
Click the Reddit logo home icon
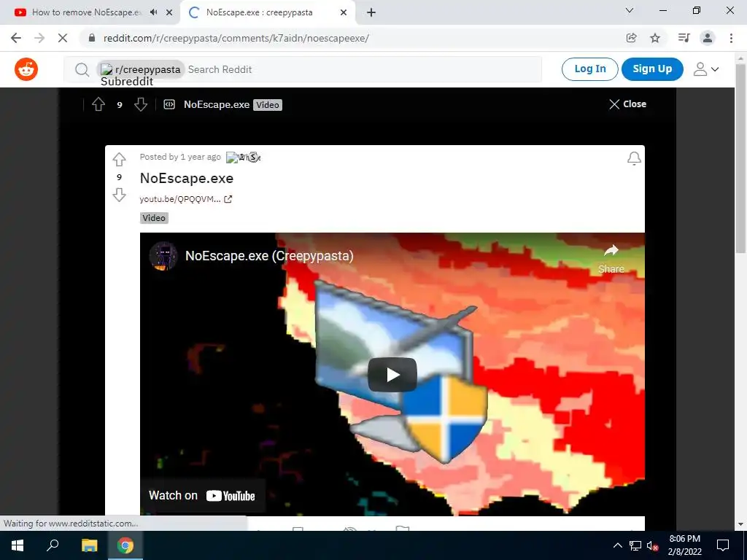coord(26,69)
